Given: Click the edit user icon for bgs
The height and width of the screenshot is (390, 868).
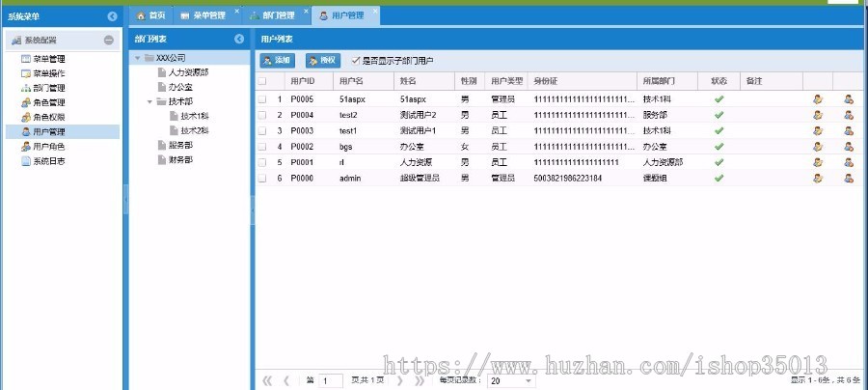Looking at the screenshot, I should point(818,147).
